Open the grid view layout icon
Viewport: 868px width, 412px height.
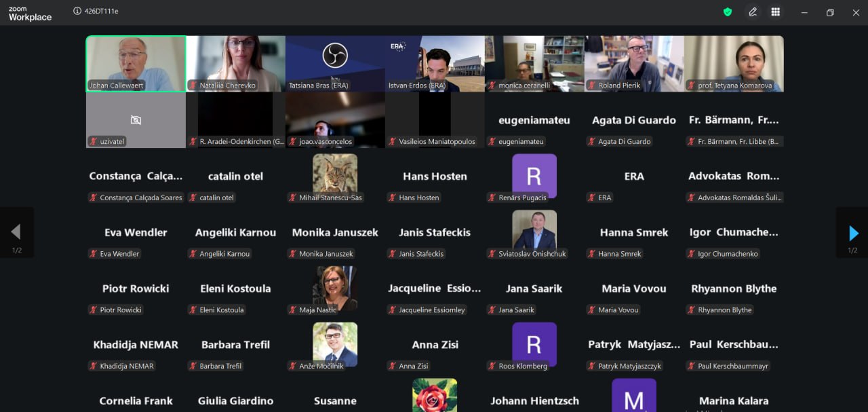(x=775, y=12)
